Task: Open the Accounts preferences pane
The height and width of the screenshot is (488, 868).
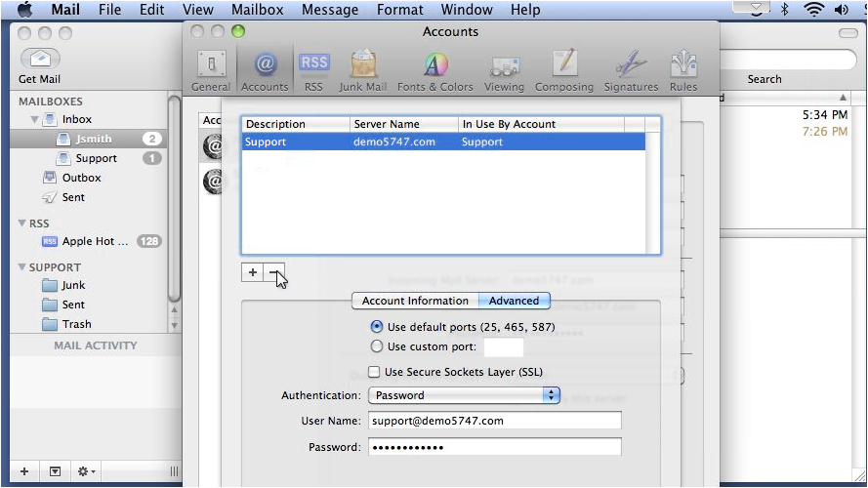Action: point(265,70)
